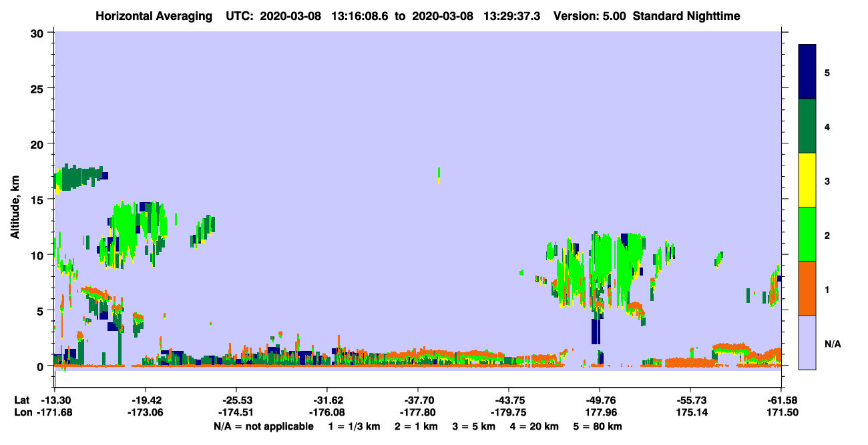Click the high cloud layer at 17 km top-left
This screenshot has height=445, width=868.
tap(80, 178)
